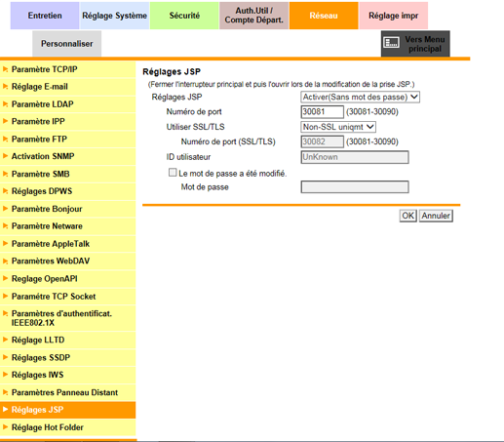Open the Utiliser SSL/TLS dropdown
The width and height of the screenshot is (504, 442).
tap(338, 127)
